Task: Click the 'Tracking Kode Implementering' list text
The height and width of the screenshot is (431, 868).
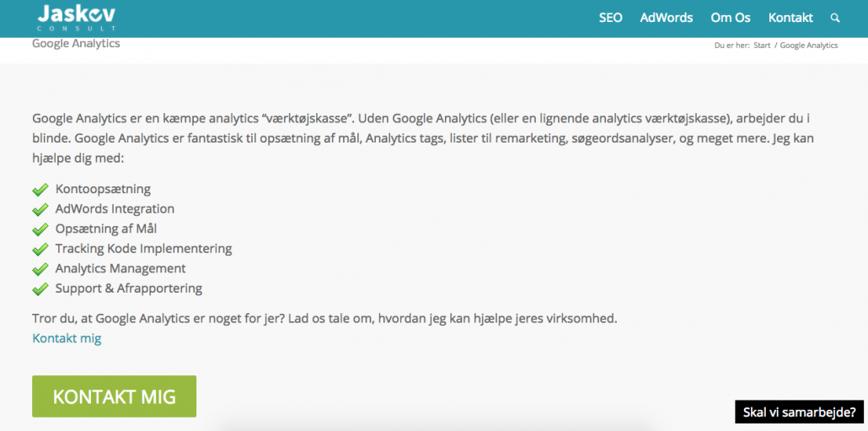Action: pos(143,249)
